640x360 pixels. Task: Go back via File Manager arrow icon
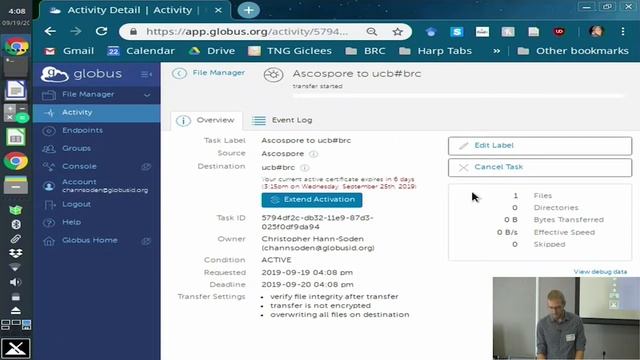179,73
